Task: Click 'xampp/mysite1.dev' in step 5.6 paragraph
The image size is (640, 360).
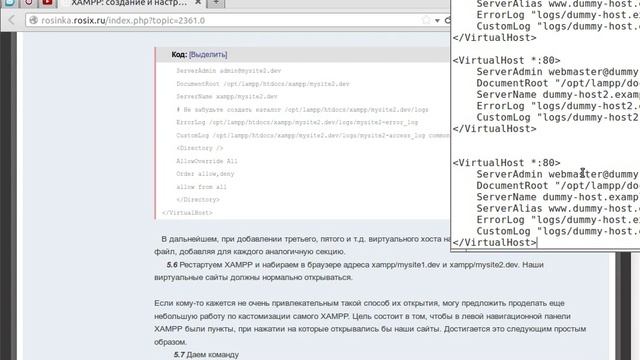Action: click(406, 265)
